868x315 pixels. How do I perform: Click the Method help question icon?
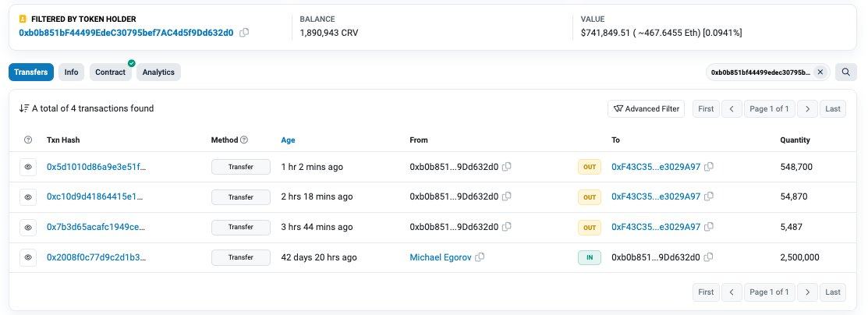pyautogui.click(x=244, y=140)
